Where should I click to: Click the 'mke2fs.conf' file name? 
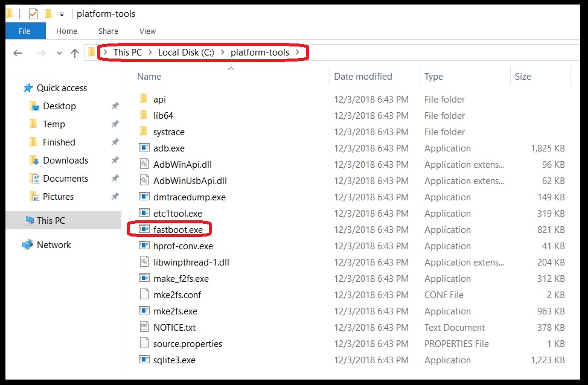(x=177, y=295)
